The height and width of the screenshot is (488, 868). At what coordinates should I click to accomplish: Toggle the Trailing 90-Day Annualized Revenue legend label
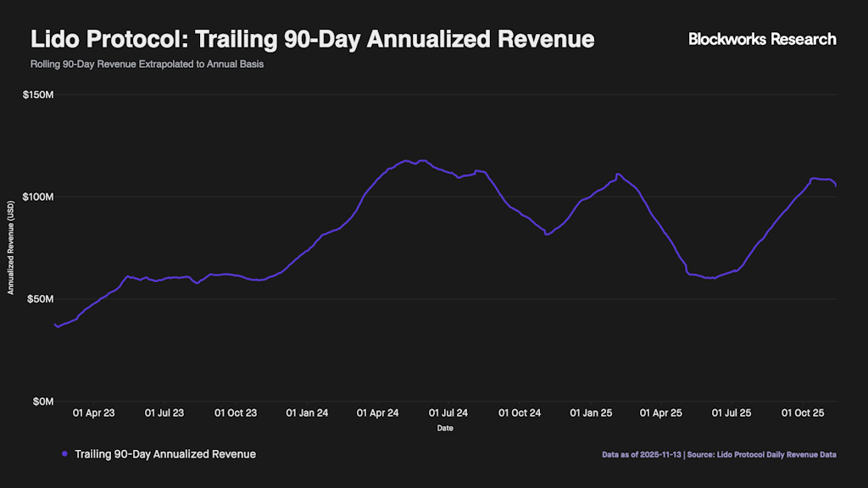point(164,454)
